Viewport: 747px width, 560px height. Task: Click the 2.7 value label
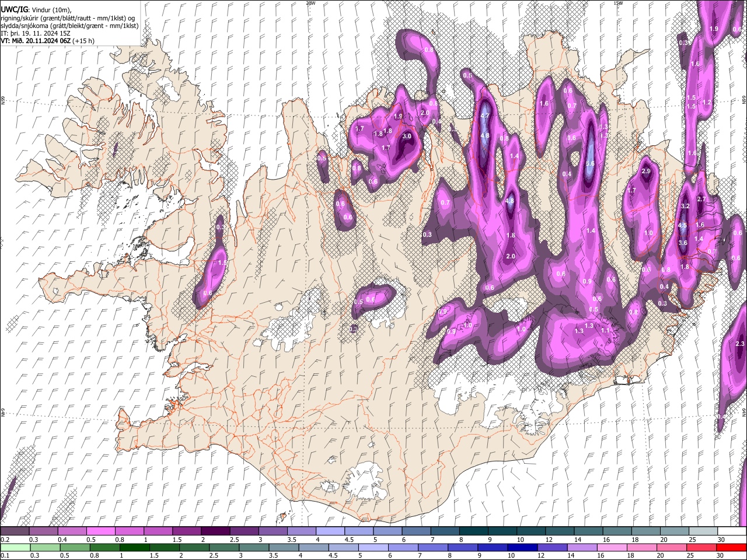pyautogui.click(x=702, y=199)
